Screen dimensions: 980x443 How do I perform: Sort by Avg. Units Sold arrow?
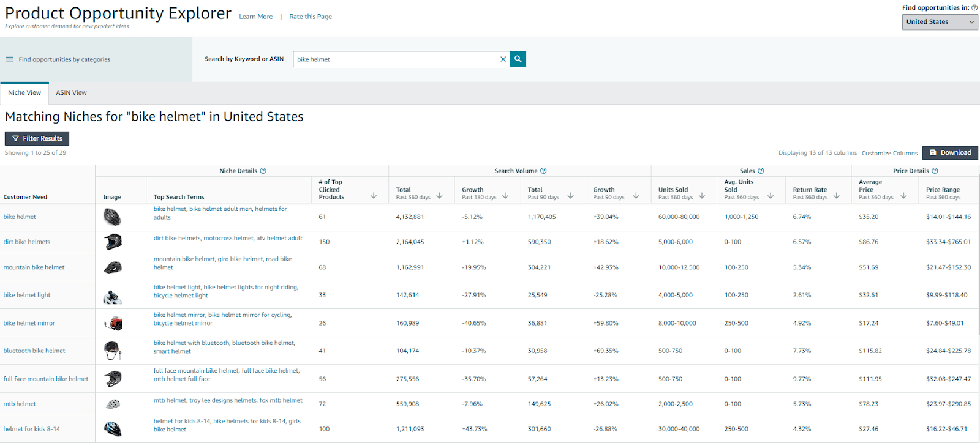click(x=771, y=196)
